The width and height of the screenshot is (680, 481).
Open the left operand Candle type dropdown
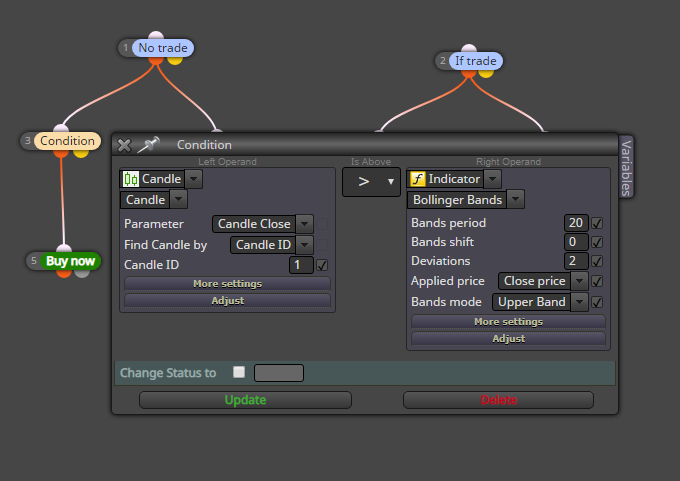(x=194, y=179)
